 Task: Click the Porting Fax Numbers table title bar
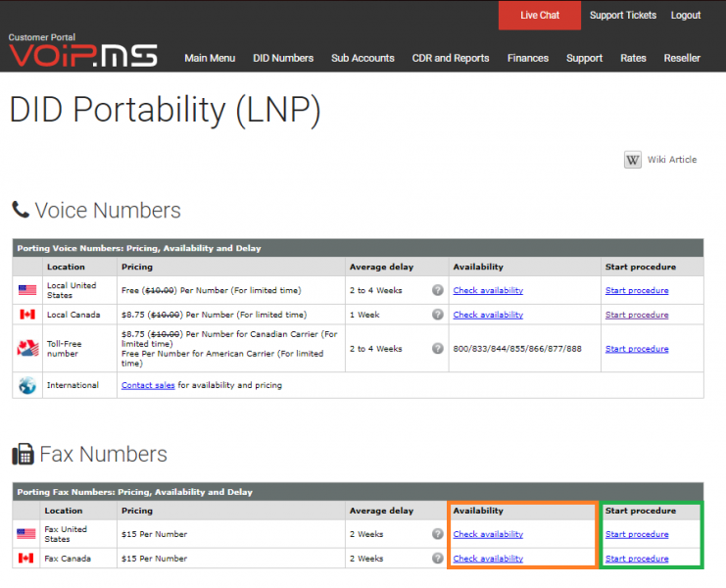358,492
